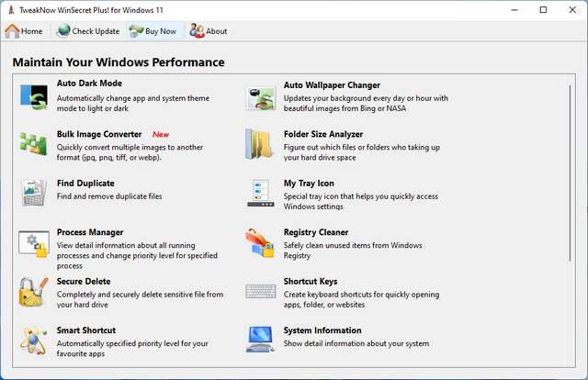
Task: Launch Process Manager via its icon
Action: tap(34, 243)
